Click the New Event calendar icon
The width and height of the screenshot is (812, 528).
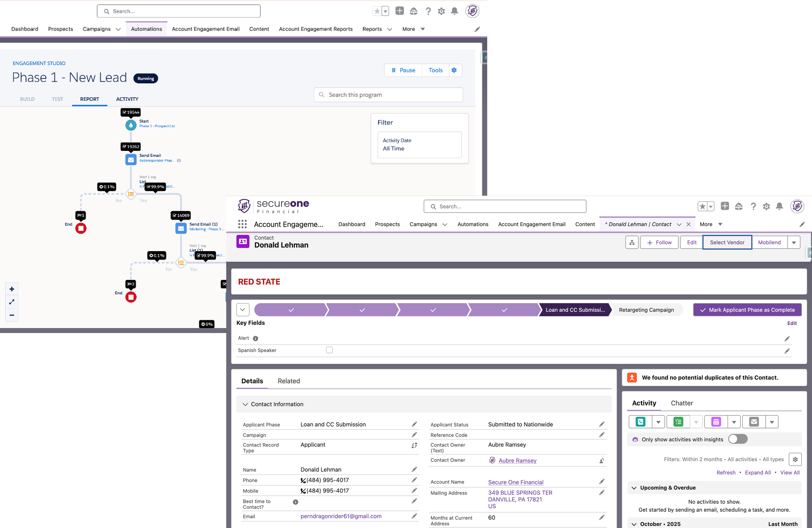tap(716, 422)
